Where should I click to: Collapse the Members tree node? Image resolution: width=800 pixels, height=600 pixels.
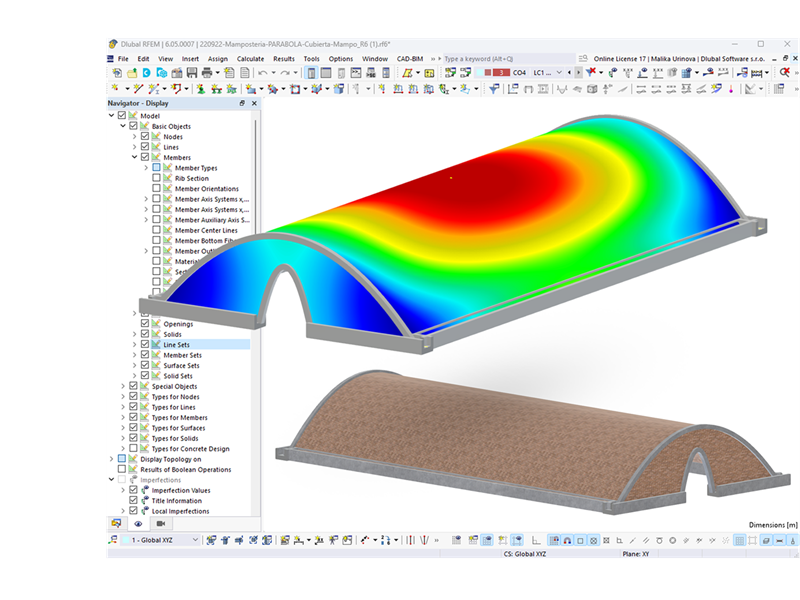click(134, 157)
